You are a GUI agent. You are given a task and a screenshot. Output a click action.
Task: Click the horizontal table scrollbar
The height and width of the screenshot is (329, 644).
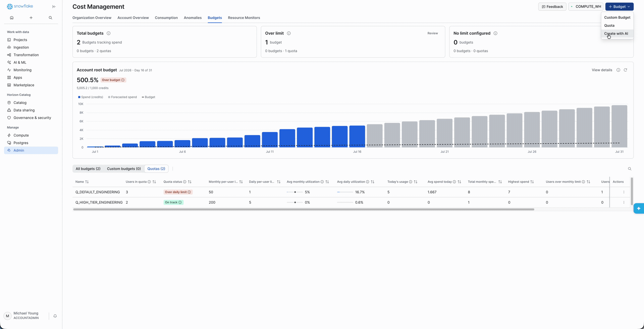(x=304, y=209)
